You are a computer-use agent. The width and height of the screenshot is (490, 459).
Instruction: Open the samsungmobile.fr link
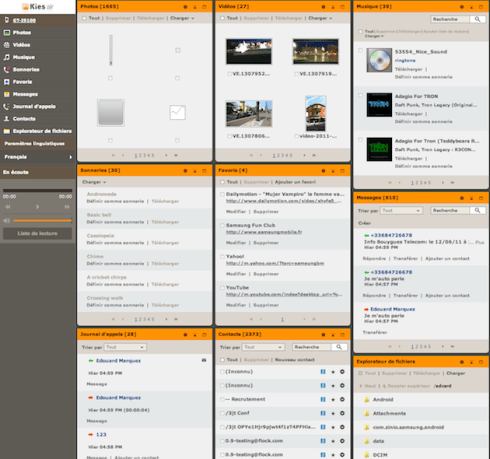pos(264,232)
